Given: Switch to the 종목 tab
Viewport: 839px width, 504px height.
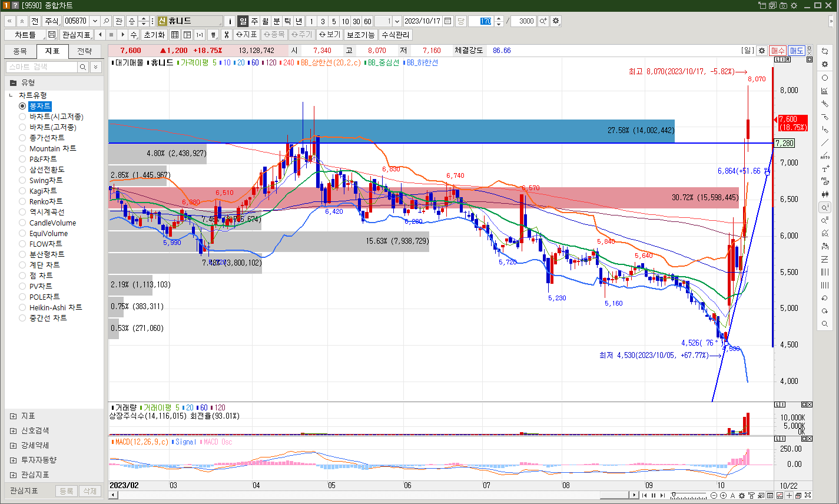Looking at the screenshot, I should 20,51.
